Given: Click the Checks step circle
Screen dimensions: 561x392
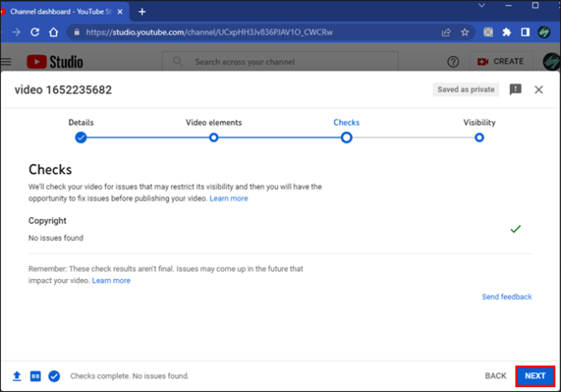Looking at the screenshot, I should point(346,137).
